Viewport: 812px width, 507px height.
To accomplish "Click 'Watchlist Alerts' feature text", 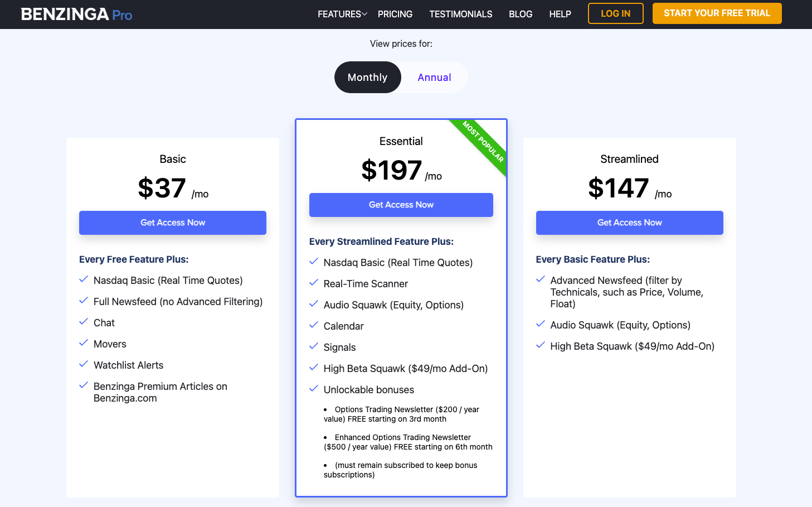I will pyautogui.click(x=129, y=365).
